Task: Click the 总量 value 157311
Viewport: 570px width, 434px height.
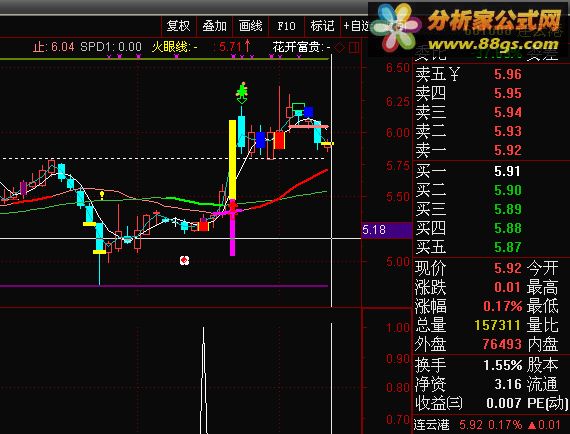Action: pyautogui.click(x=498, y=325)
